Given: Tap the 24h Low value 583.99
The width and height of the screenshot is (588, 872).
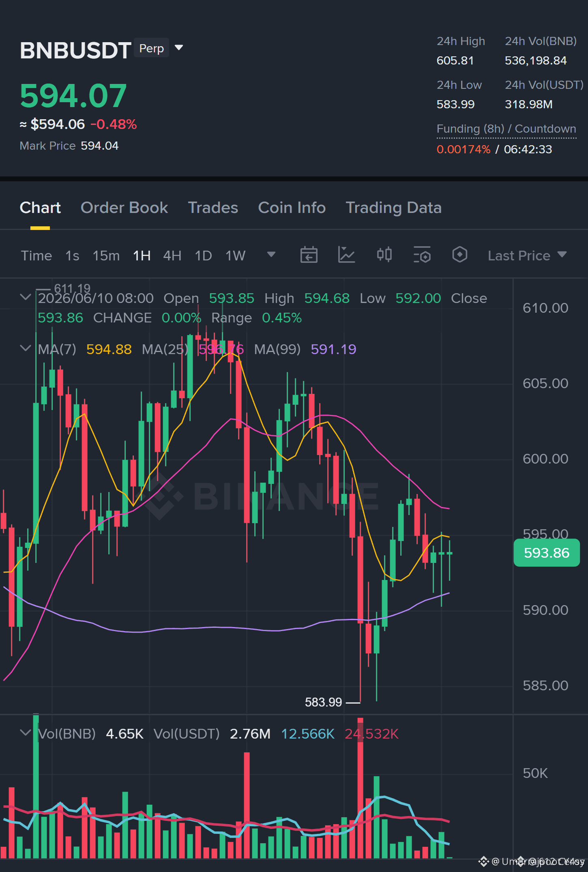Looking at the screenshot, I should (x=455, y=105).
